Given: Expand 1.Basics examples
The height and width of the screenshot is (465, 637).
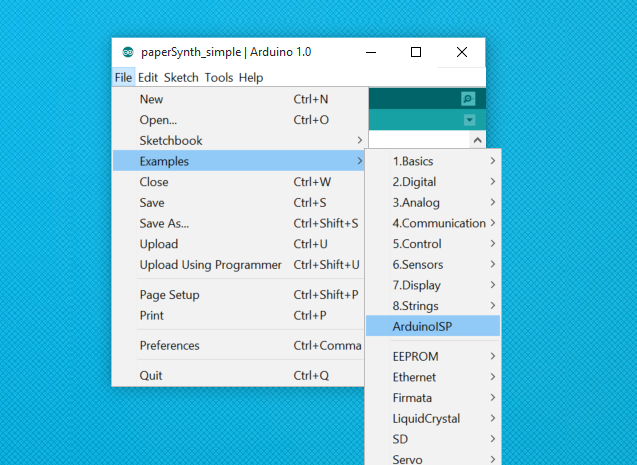Looking at the screenshot, I should pos(433,161).
